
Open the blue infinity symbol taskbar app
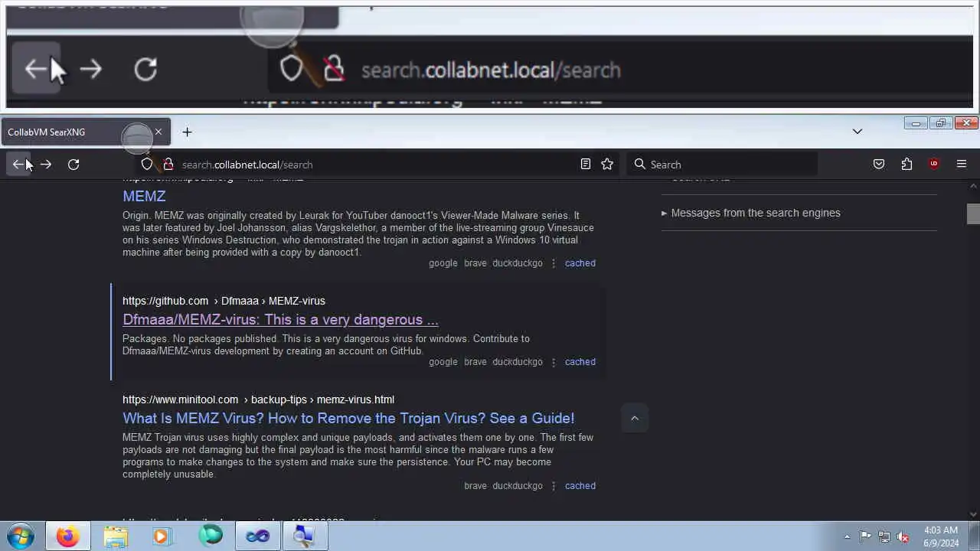(258, 536)
